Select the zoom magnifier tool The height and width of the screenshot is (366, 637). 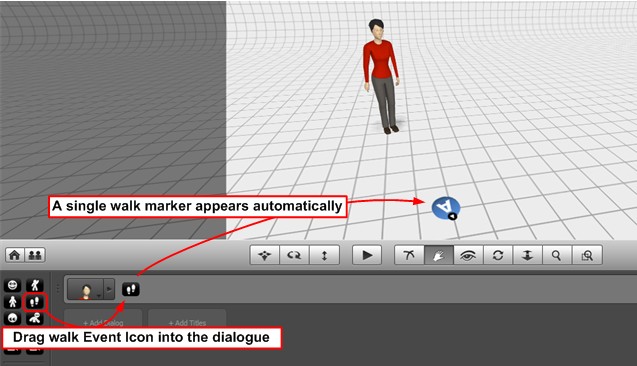click(x=557, y=255)
